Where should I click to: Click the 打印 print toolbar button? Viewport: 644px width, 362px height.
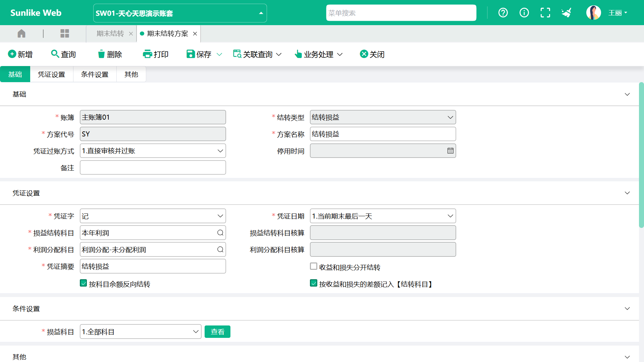pyautogui.click(x=156, y=54)
